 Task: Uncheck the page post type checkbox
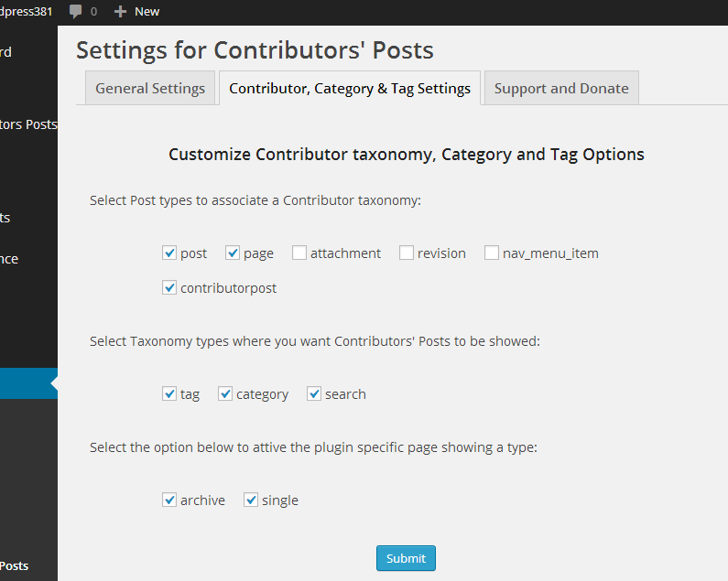[233, 253]
